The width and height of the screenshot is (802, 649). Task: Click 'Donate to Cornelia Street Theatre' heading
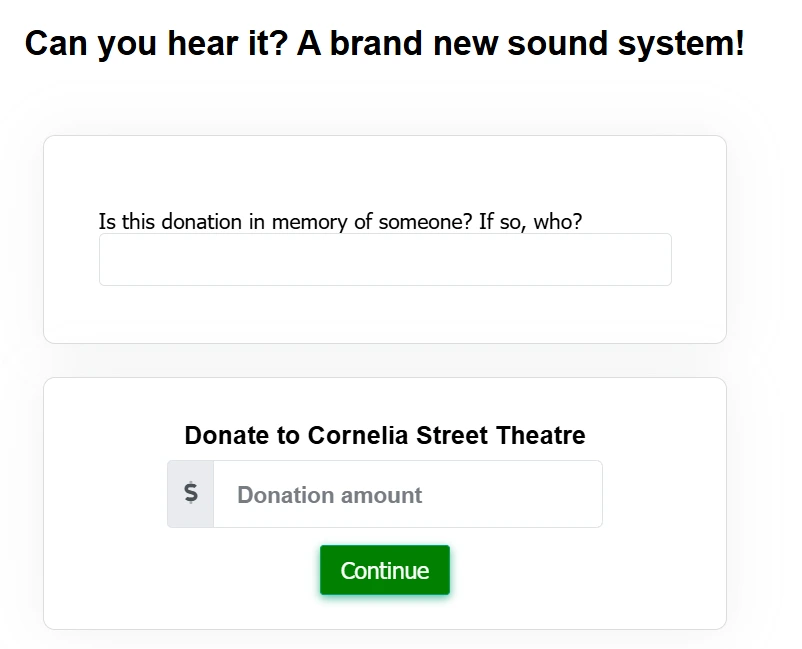(385, 436)
